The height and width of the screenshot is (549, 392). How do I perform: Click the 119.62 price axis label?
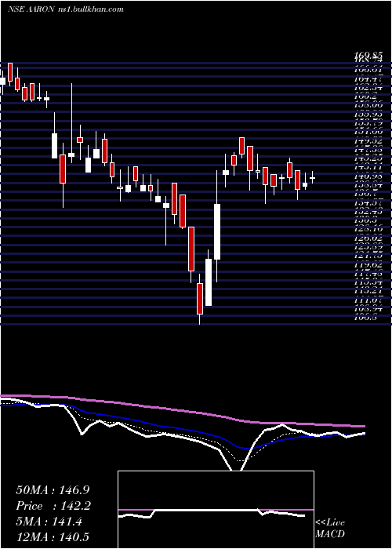368,265
